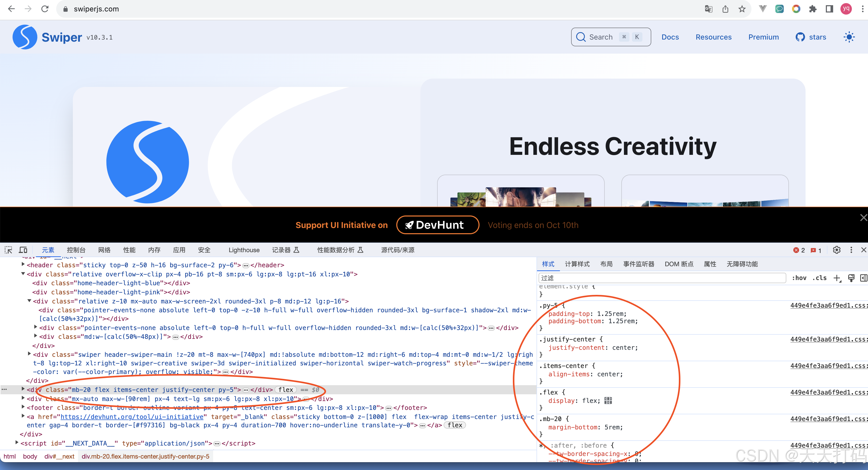Expand the footer element node
Image resolution: width=868 pixels, height=470 pixels.
point(23,407)
